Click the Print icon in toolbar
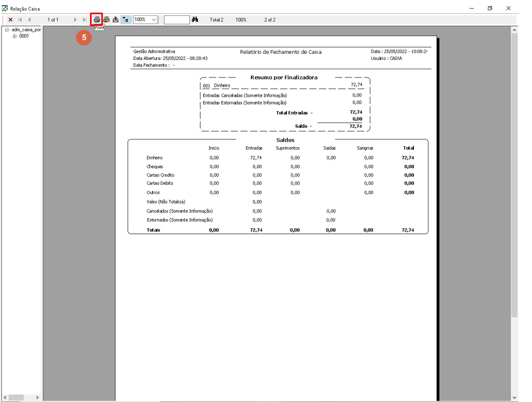Viewport: 532px width, 402px height. 96,19
